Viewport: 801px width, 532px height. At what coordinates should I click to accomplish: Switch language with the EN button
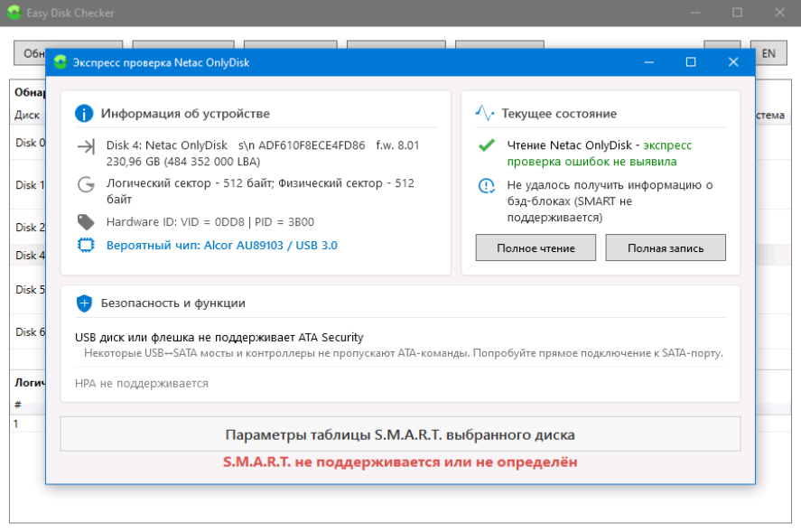768,53
